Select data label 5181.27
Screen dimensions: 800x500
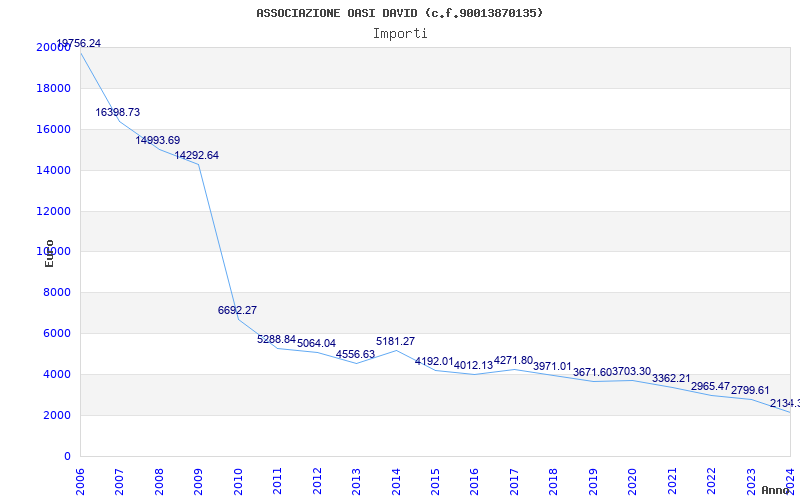point(395,341)
